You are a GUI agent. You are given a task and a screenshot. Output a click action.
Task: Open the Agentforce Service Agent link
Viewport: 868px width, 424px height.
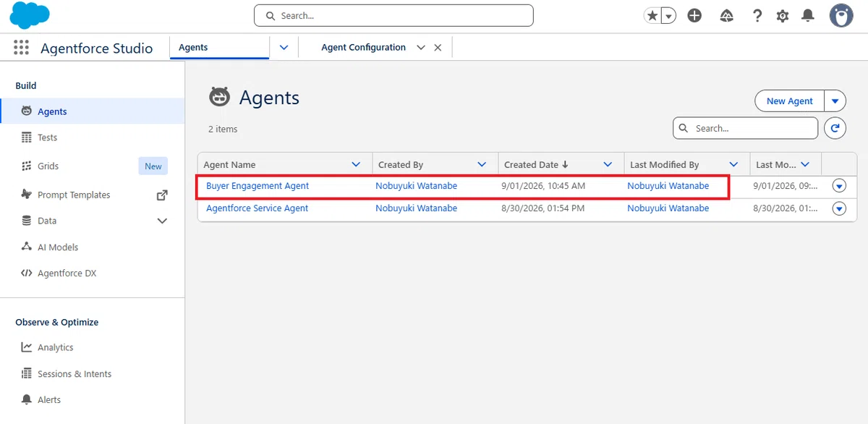pos(258,208)
